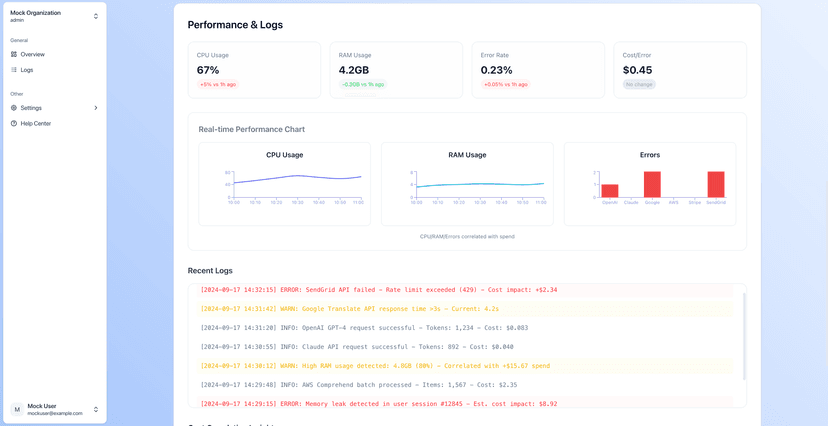Click the Recent Logs vertical scrollbar
This screenshot has height=426, width=828.
[743, 336]
